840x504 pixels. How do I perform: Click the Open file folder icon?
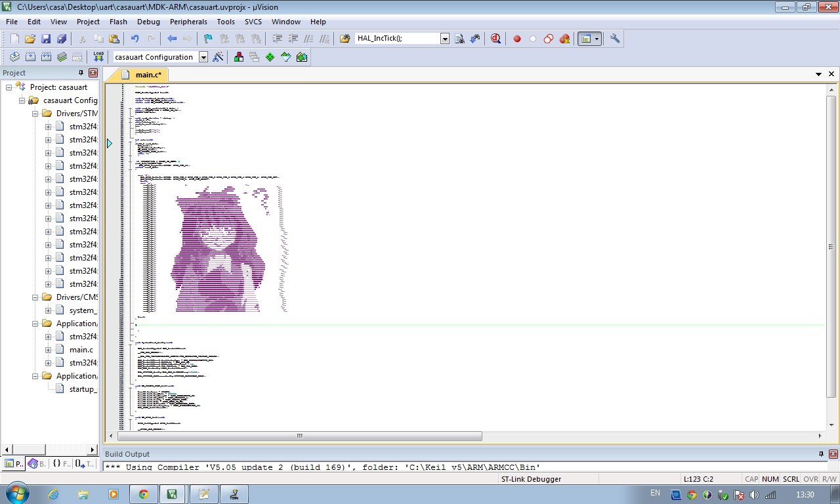[x=30, y=39]
